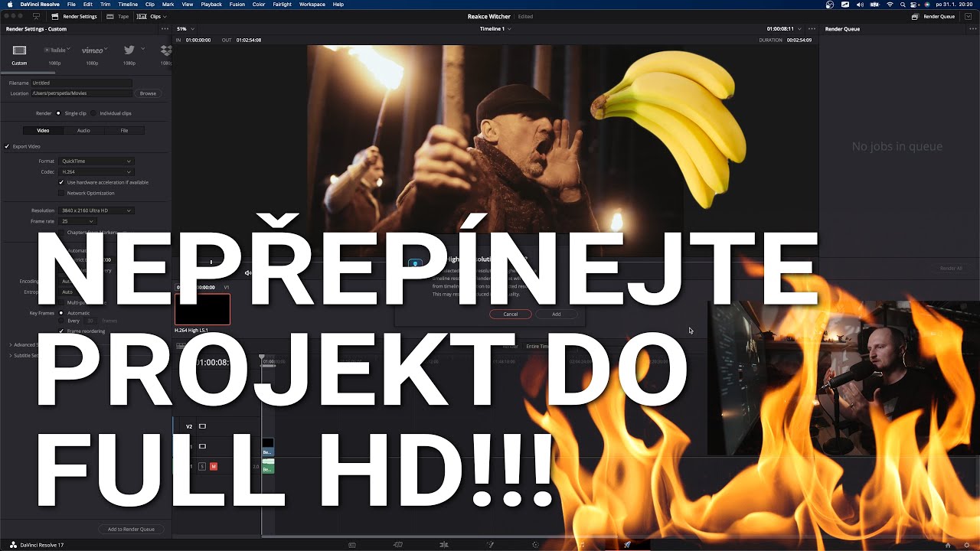Switch to the Edit page icon
Screen dimensions: 980x551
(444, 545)
